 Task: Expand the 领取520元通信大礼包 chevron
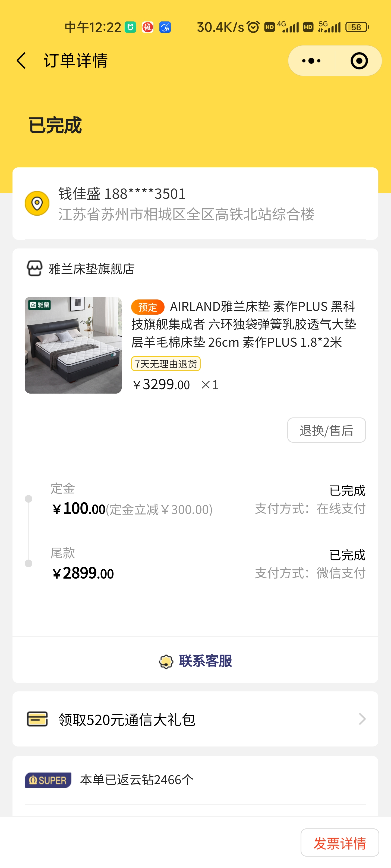(362, 719)
